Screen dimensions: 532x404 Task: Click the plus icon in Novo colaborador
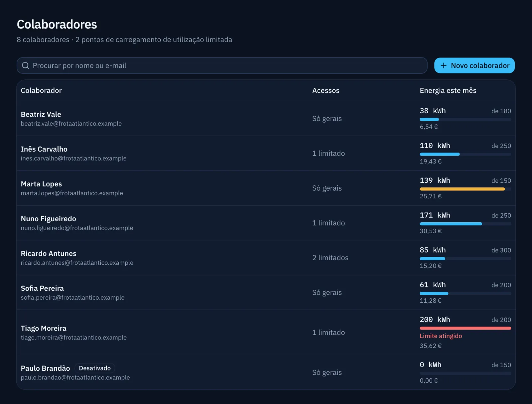pos(444,65)
